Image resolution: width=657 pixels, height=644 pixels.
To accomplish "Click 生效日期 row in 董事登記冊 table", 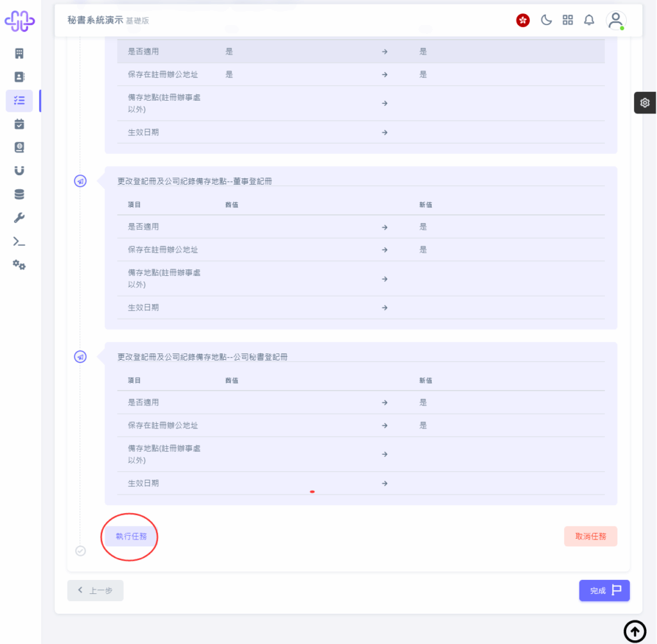I will [x=361, y=307].
